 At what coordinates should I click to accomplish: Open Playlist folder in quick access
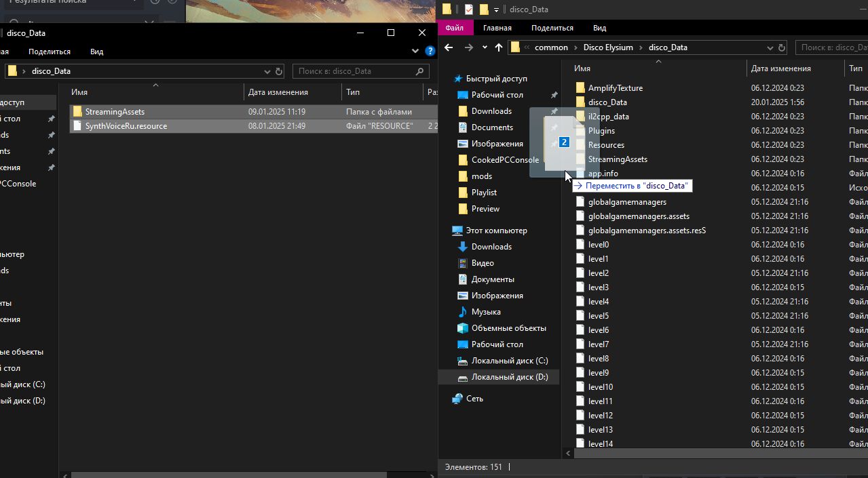tap(484, 193)
